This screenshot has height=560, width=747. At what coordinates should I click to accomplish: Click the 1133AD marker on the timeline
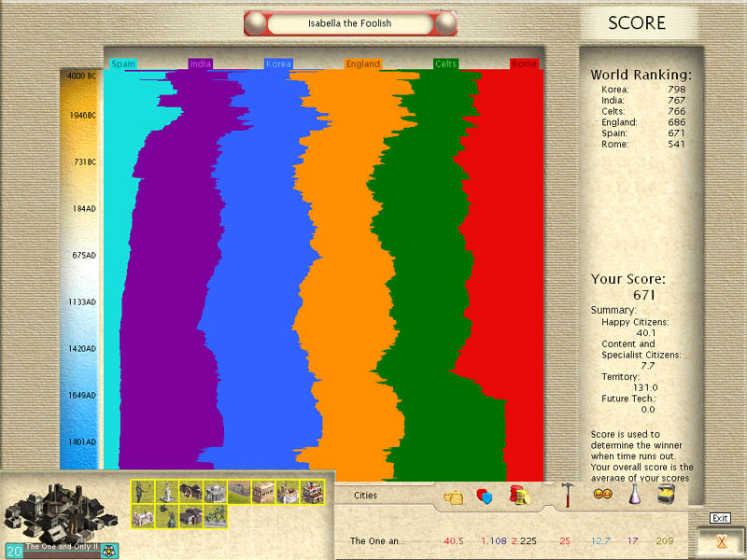click(x=85, y=302)
